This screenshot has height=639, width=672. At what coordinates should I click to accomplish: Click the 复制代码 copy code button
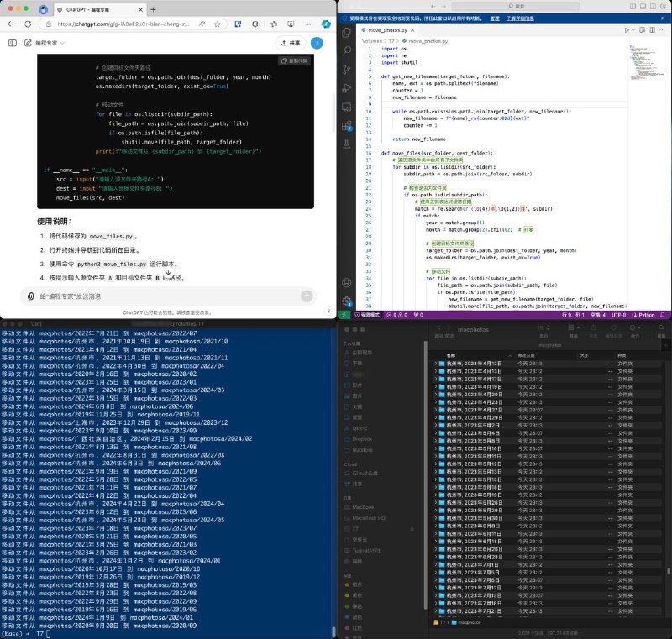[295, 61]
